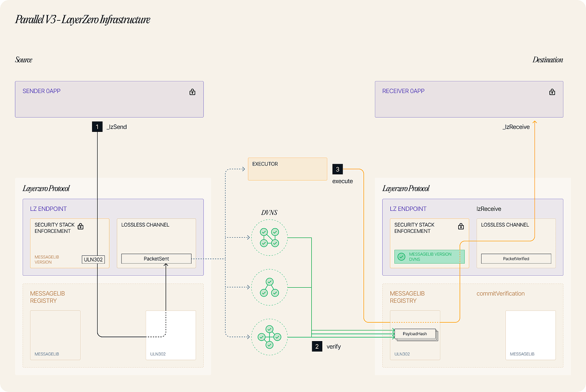Click the step 3 badge above execute

[x=338, y=169]
